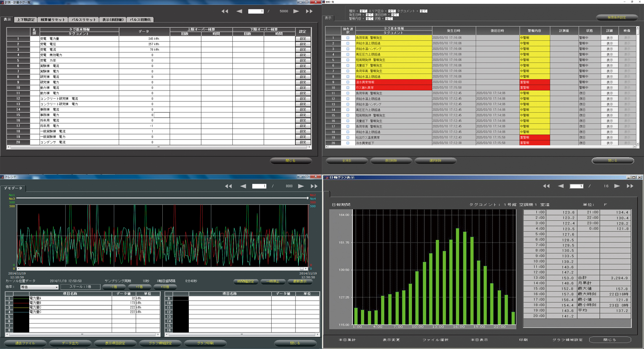Viewport: 644px width, 349px height.
Task: Jump to first page in 日報グラフ表示 window
Action: (546, 186)
